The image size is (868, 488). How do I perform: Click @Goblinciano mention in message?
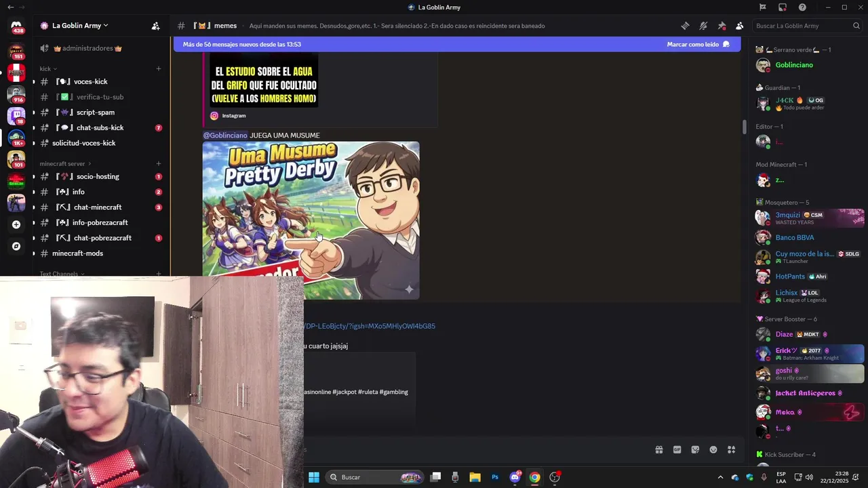[x=225, y=136]
